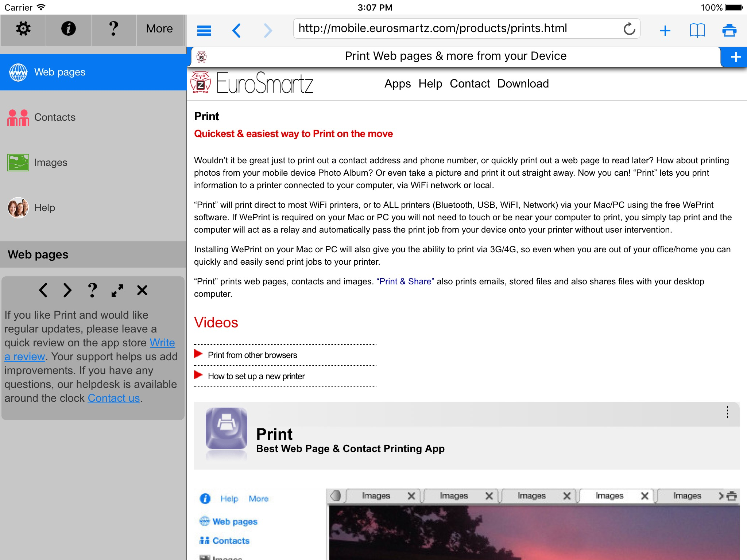Play the Print from other browsers video

click(x=252, y=354)
